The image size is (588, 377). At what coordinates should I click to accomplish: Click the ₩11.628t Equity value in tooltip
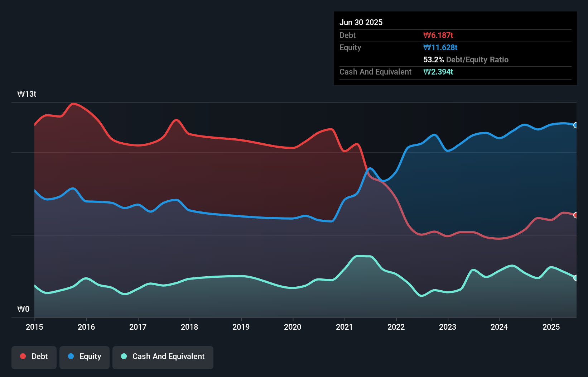[440, 47]
